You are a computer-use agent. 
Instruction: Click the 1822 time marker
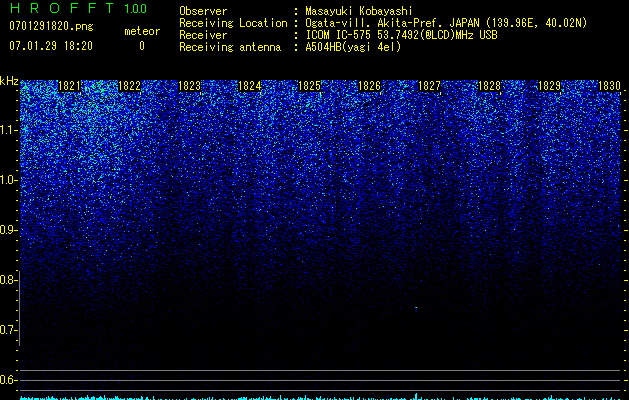[130, 86]
